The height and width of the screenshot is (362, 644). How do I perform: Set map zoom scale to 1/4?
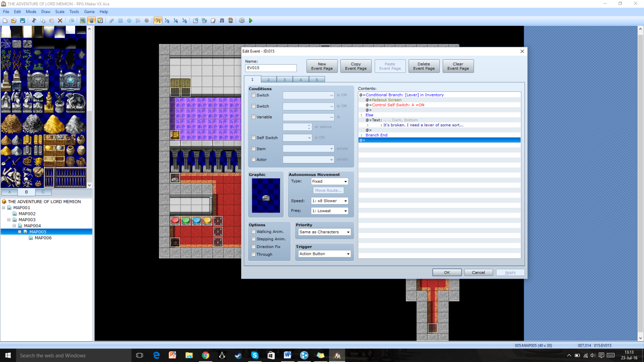(176, 20)
